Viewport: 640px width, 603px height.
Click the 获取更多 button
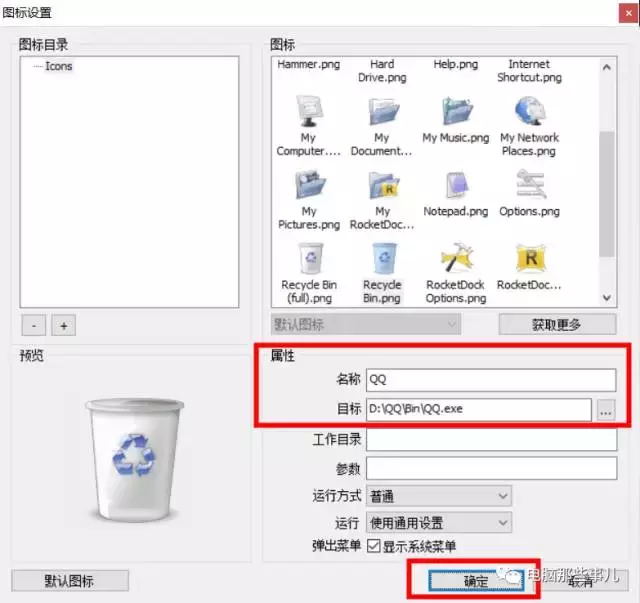click(557, 325)
